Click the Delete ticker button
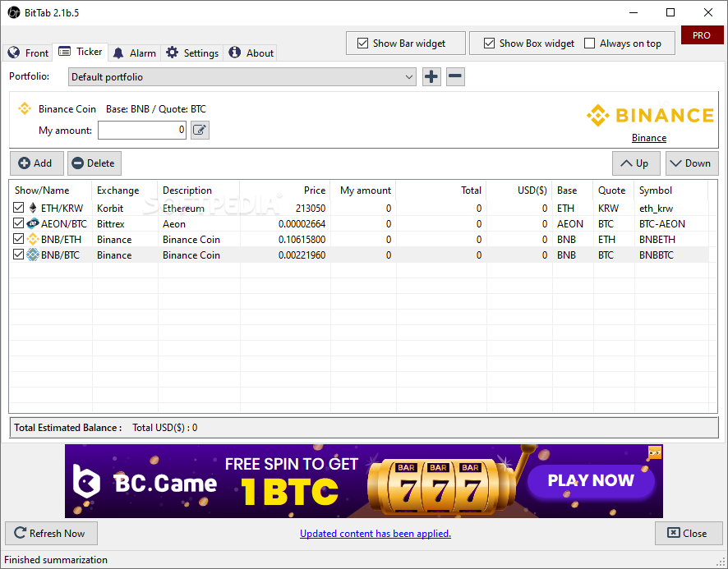Image resolution: width=728 pixels, height=569 pixels. tap(94, 163)
